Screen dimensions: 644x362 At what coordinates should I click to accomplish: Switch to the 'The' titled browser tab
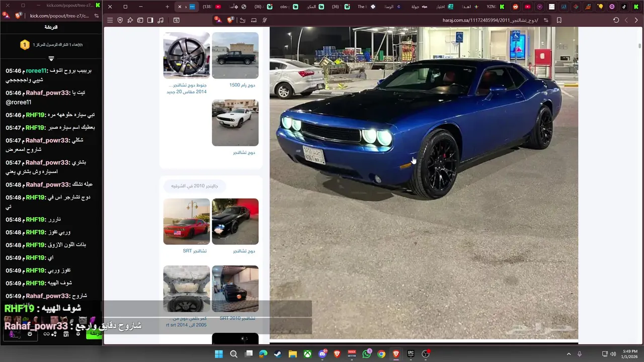pyautogui.click(x=366, y=7)
